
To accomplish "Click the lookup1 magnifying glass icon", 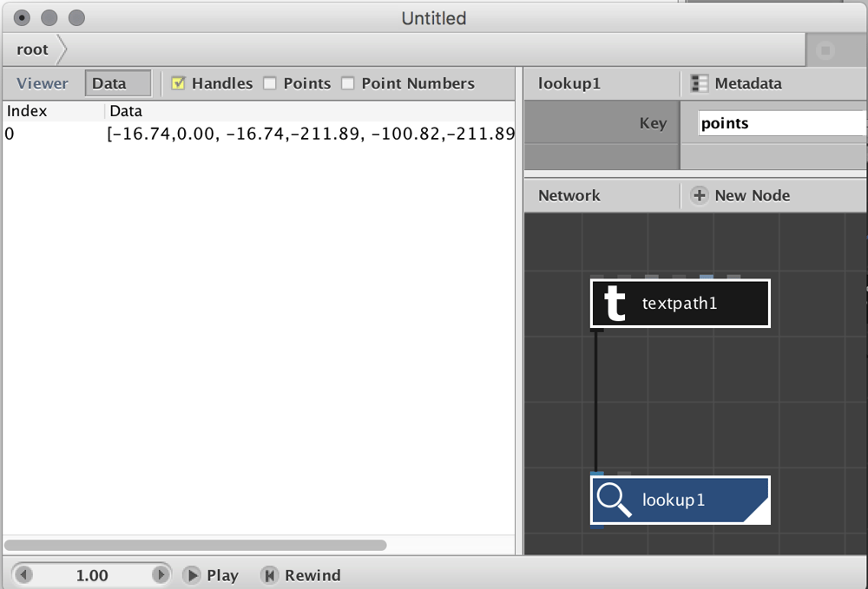I will pyautogui.click(x=614, y=500).
